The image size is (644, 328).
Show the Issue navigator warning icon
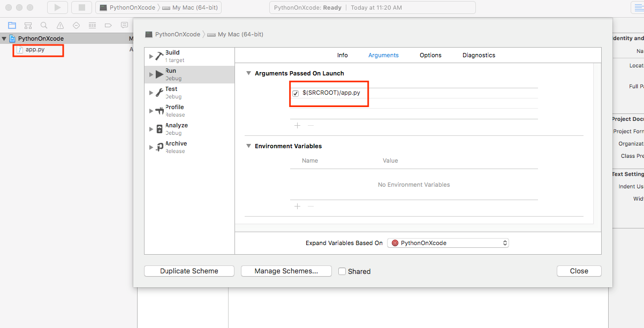click(x=60, y=25)
